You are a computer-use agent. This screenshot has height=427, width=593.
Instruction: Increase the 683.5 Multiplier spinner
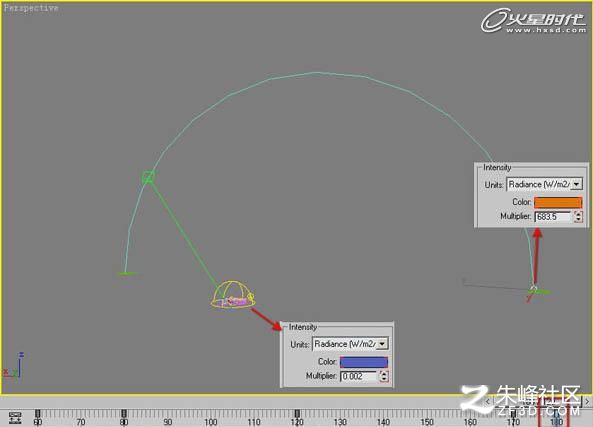point(578,214)
